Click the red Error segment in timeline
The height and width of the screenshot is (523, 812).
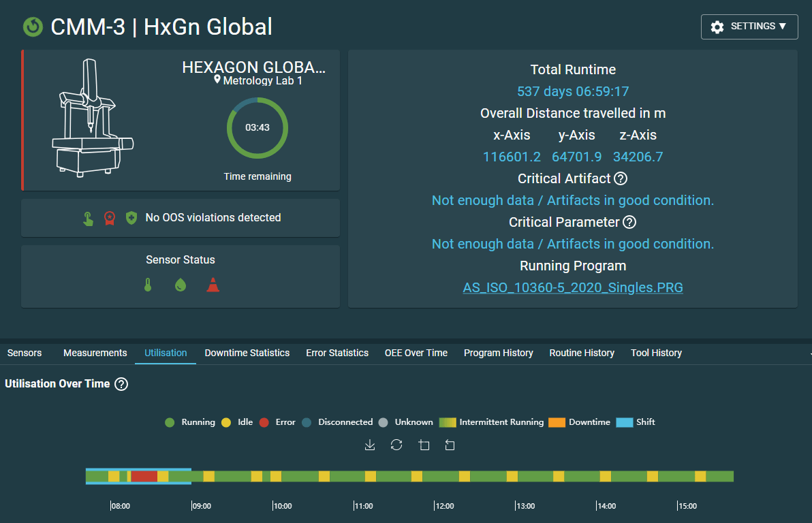[x=144, y=476]
